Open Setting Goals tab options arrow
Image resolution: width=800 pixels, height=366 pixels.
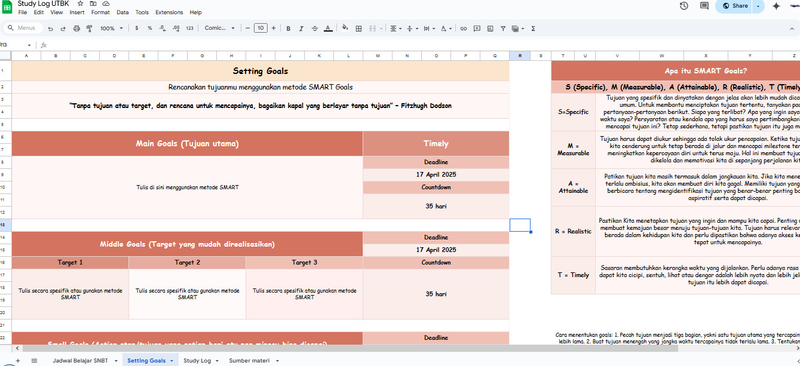(x=171, y=360)
